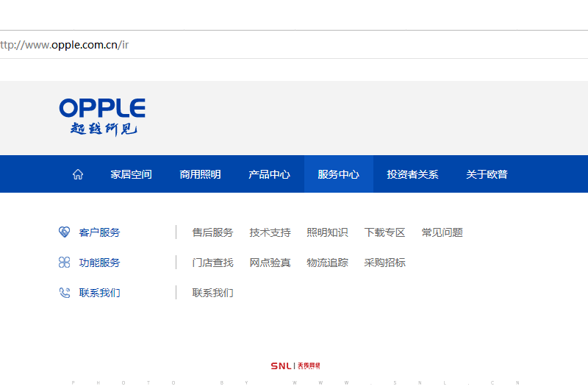588x392 pixels.
Task: Click the home icon in navigation bar
Action: click(78, 174)
